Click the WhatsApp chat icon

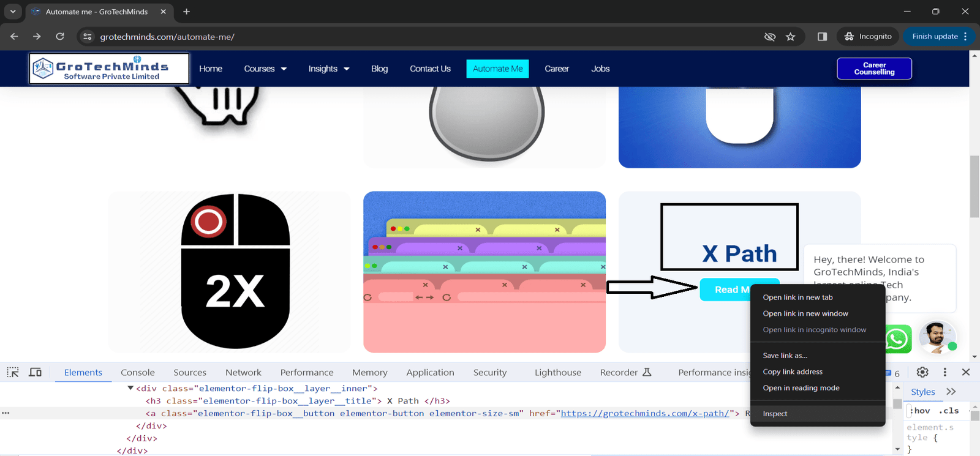[897, 338]
